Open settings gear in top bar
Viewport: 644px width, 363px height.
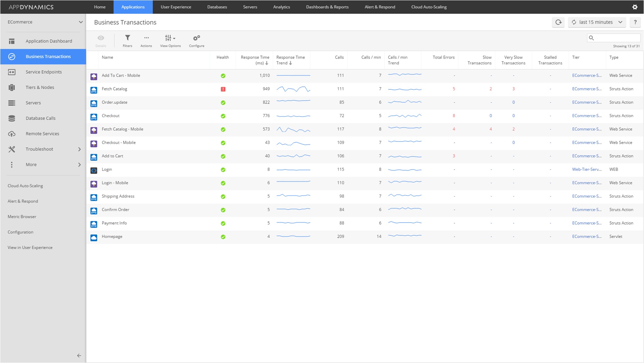635,7
